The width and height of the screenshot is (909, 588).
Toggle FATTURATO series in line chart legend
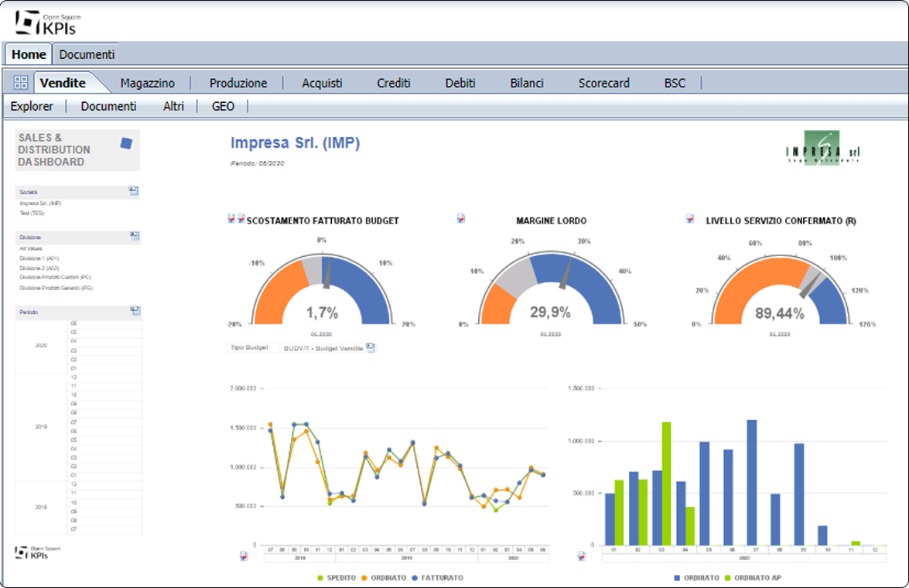tap(438, 578)
